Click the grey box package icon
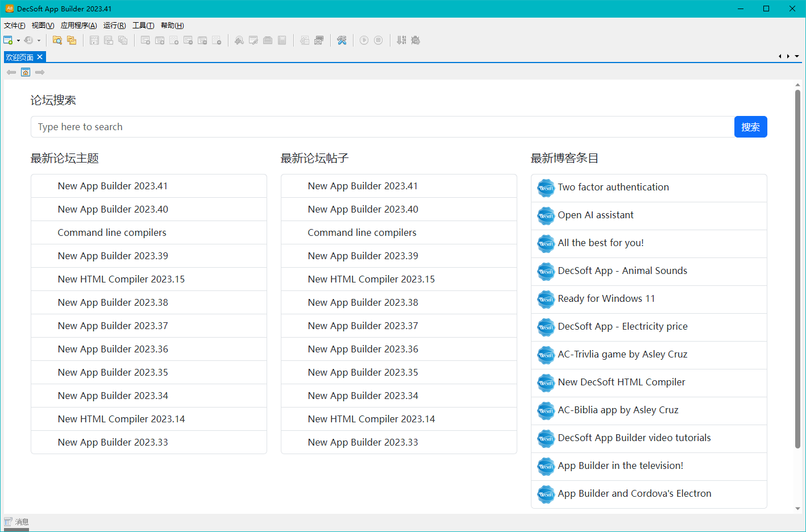This screenshot has height=532, width=806. tap(268, 40)
